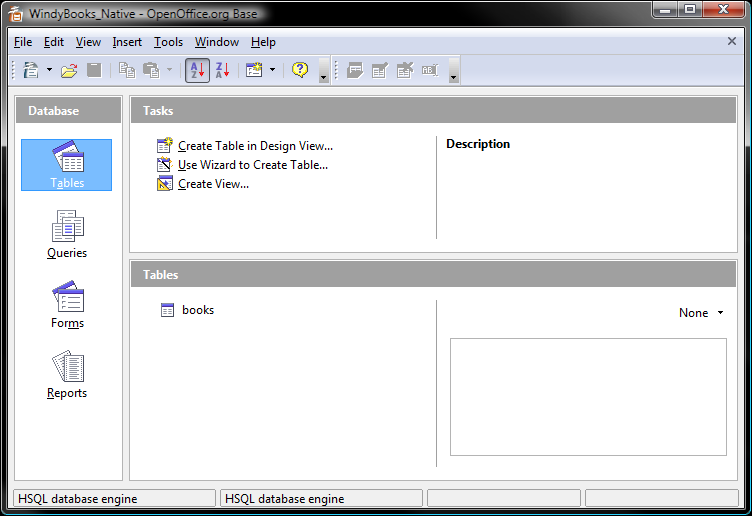Open the Edit menu
Viewport: 752px width, 516px height.
click(54, 42)
